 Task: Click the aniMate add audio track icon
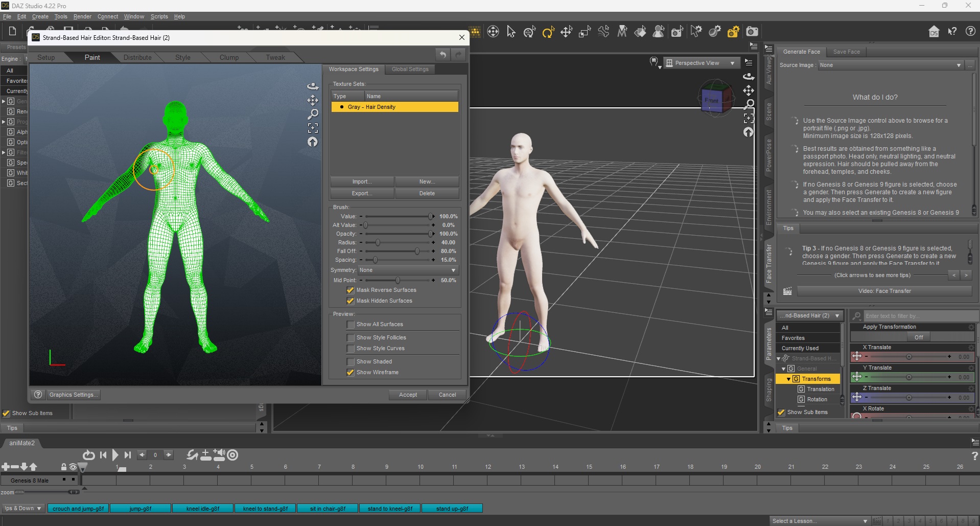pos(219,454)
